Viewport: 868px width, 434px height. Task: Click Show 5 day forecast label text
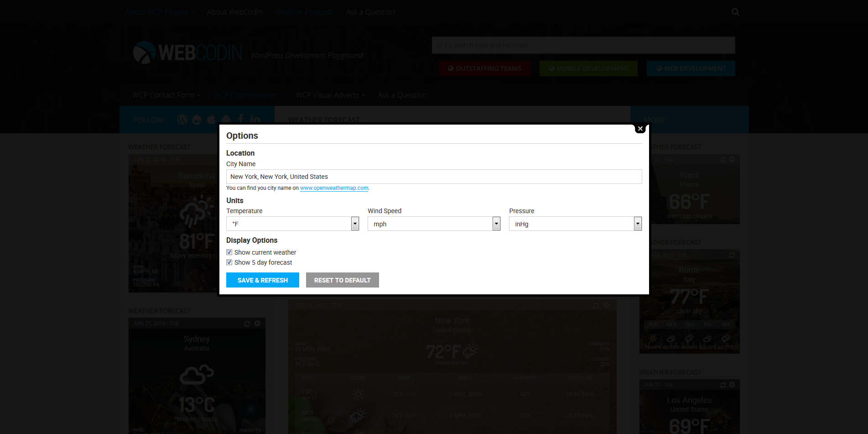263,262
